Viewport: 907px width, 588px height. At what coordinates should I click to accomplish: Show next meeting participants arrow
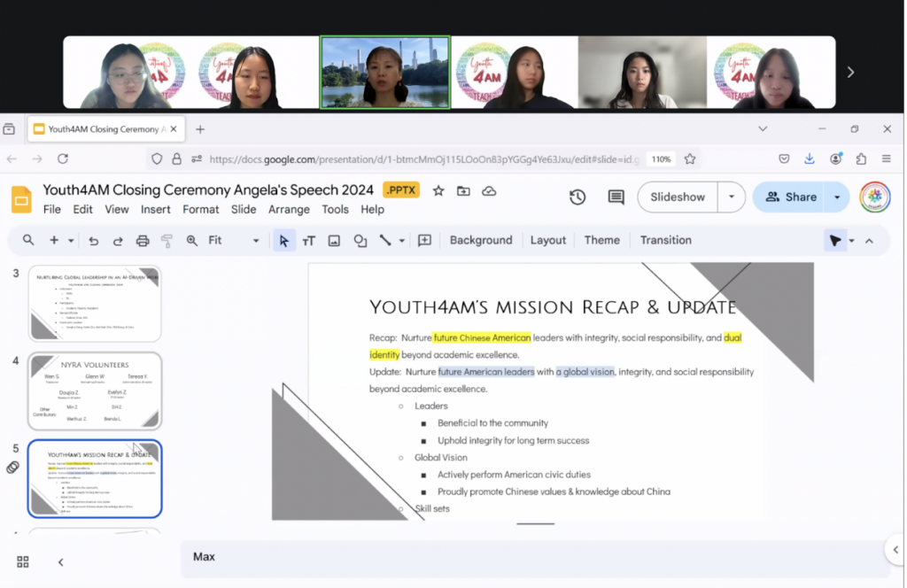[x=850, y=73]
